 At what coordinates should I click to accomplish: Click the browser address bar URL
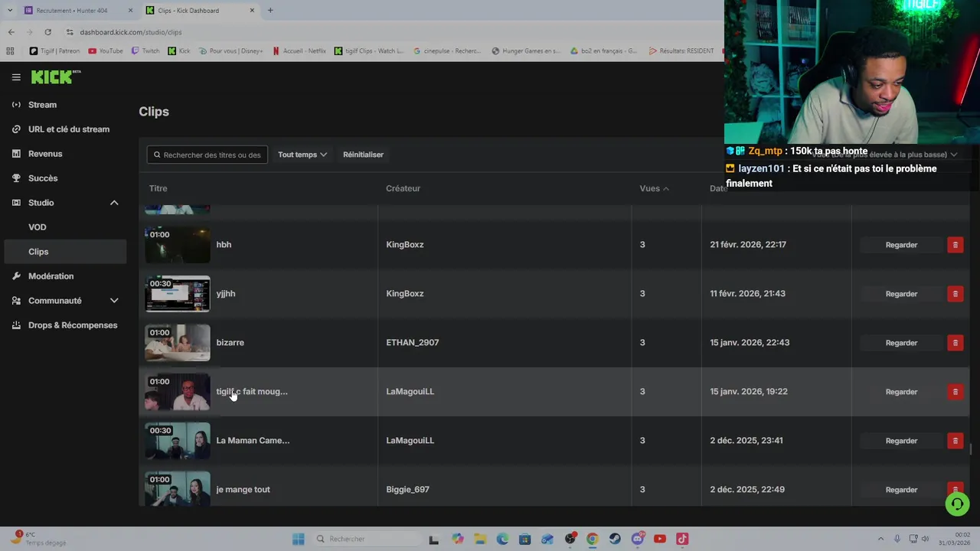(130, 32)
